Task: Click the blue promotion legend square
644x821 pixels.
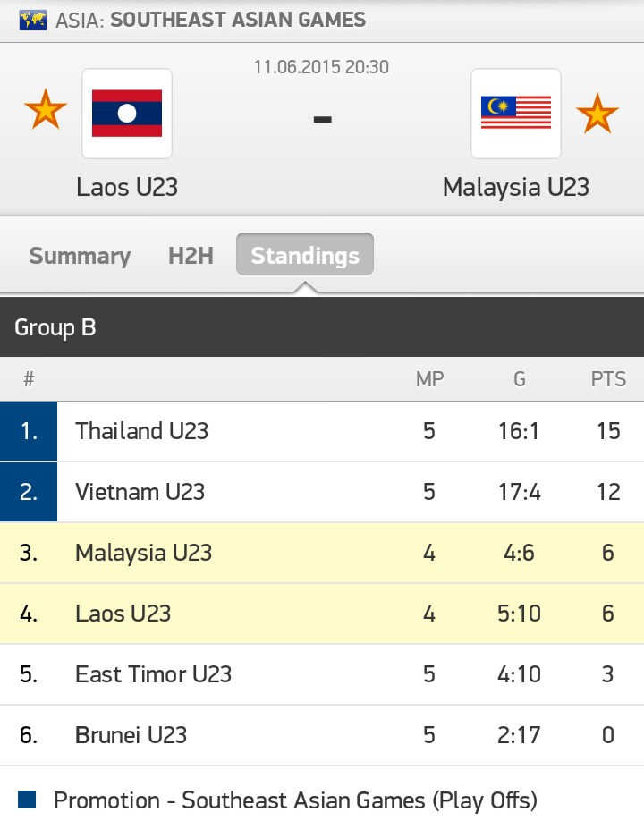Action: [27, 800]
